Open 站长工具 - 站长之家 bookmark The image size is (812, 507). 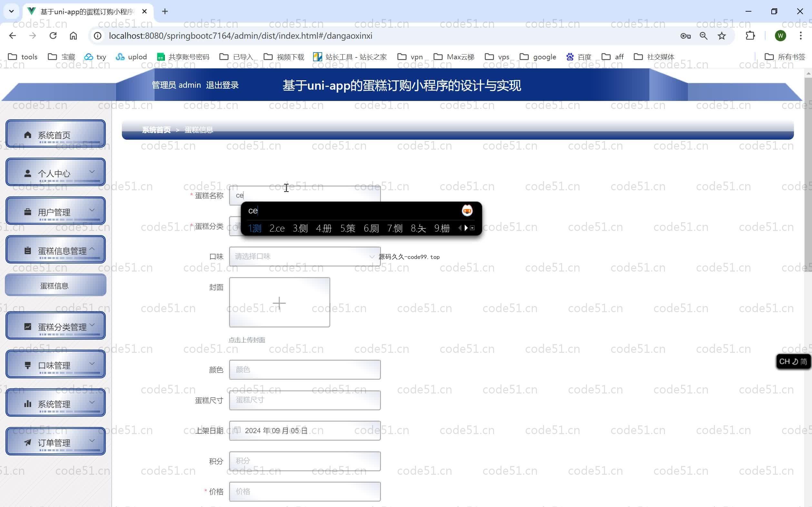(350, 57)
